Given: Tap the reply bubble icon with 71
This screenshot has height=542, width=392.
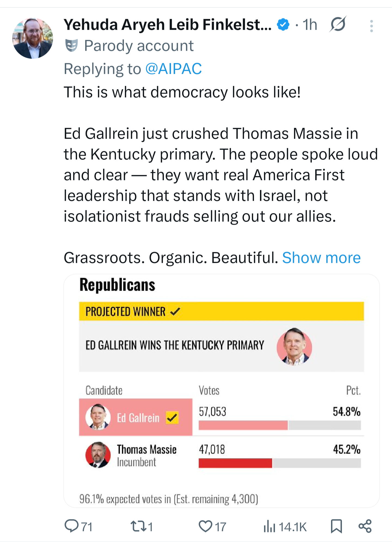Looking at the screenshot, I should click(71, 526).
